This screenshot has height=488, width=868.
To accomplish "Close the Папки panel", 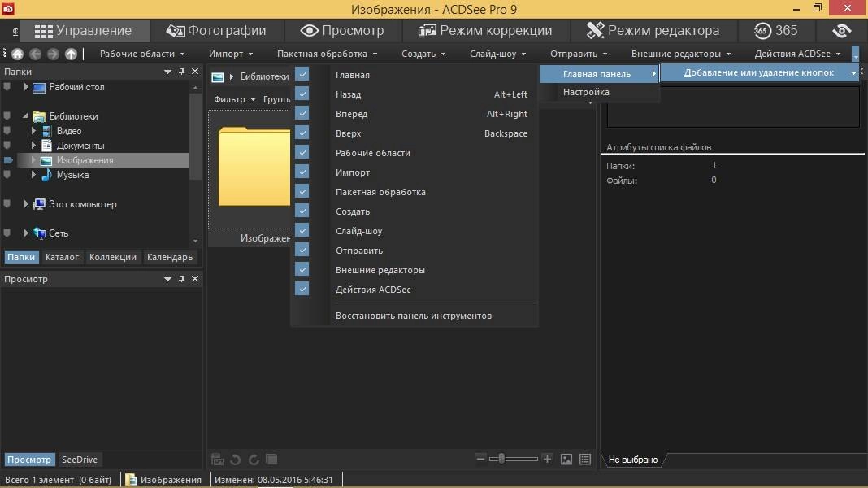I will [195, 72].
